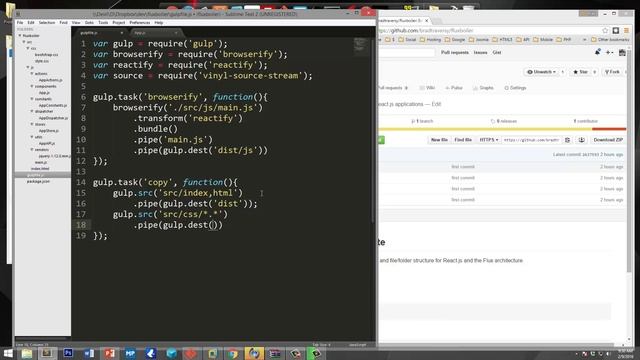The height and width of the screenshot is (360, 640).
Task: Open the HTTPS clone protocol dropdown
Action: (x=489, y=140)
